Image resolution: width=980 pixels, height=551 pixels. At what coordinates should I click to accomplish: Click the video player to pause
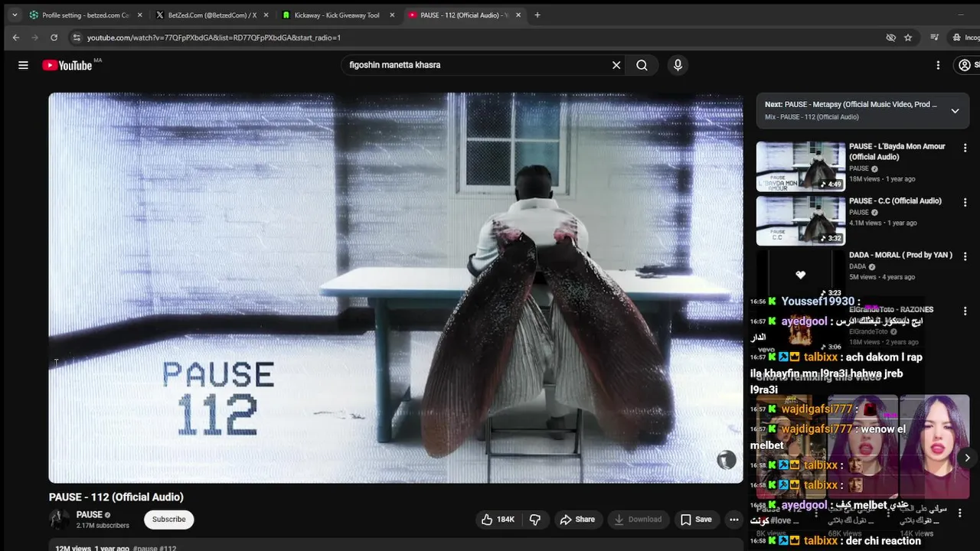396,288
